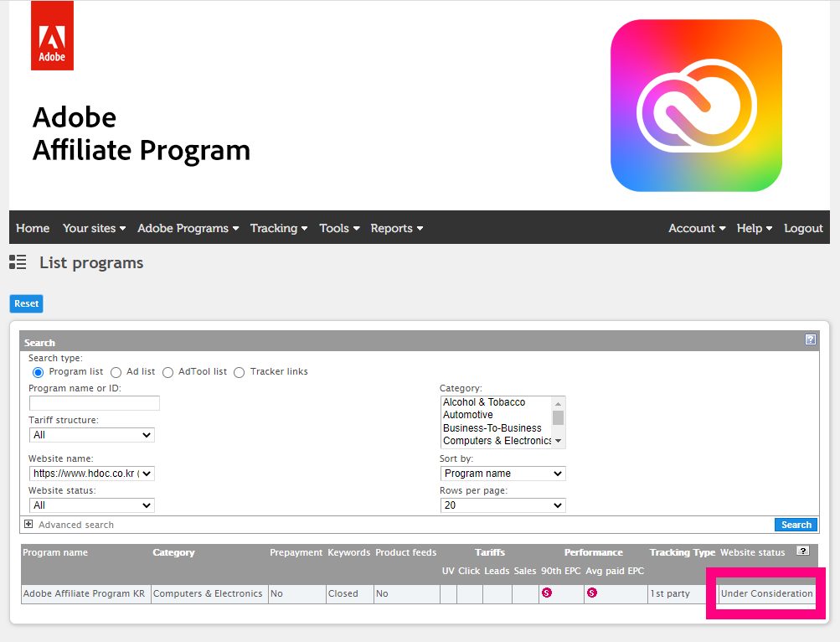Open the Help menu
Screen dimensions: 840x642
coord(755,228)
